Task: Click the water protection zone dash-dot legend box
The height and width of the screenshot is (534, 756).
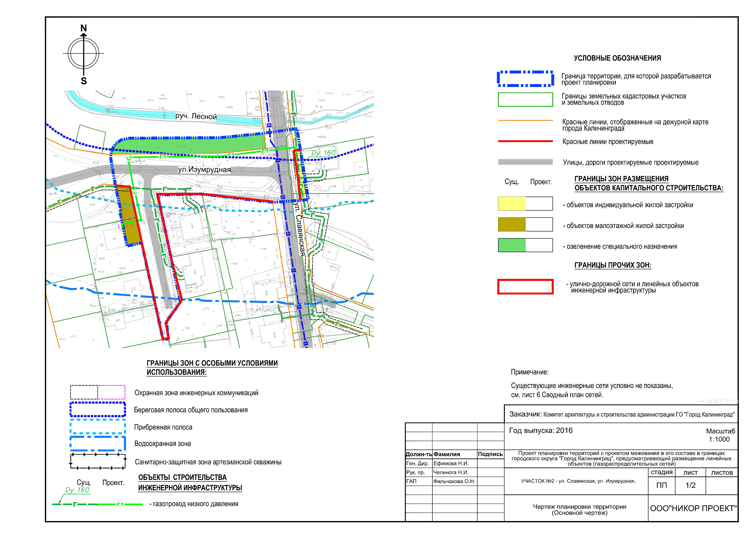Action: [x=97, y=444]
